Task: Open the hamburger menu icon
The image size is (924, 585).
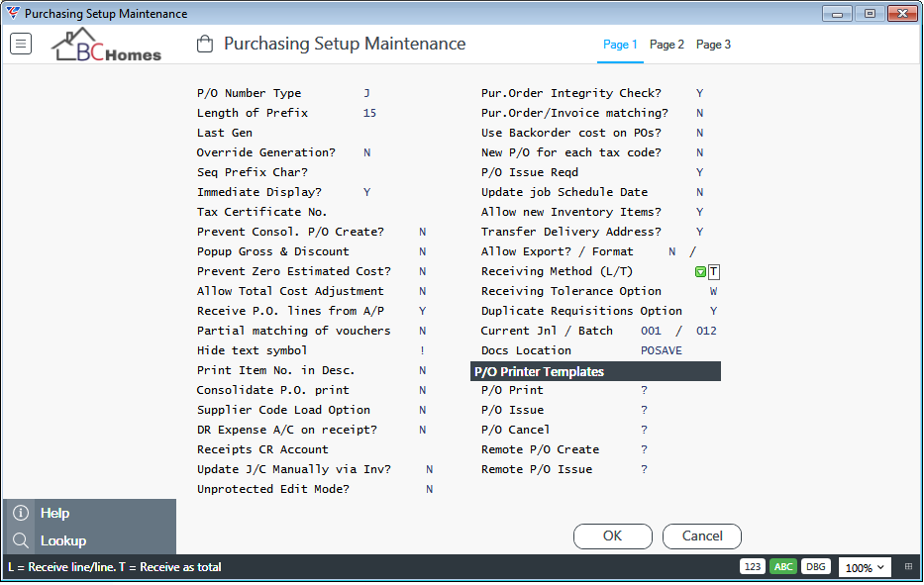Action: (21, 44)
